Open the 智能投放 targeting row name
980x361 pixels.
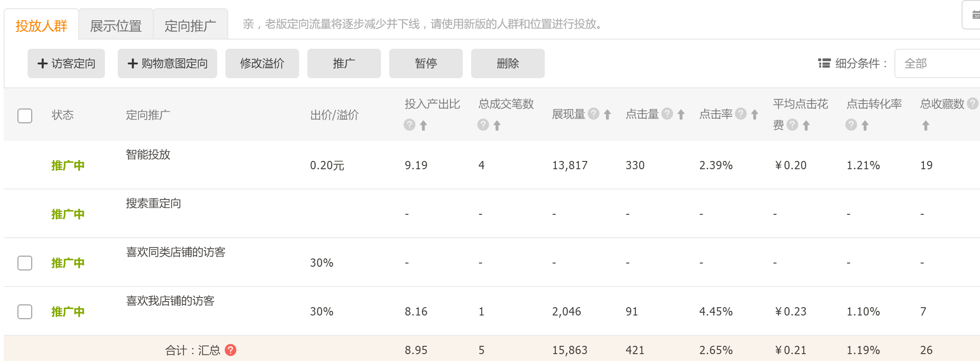point(148,155)
